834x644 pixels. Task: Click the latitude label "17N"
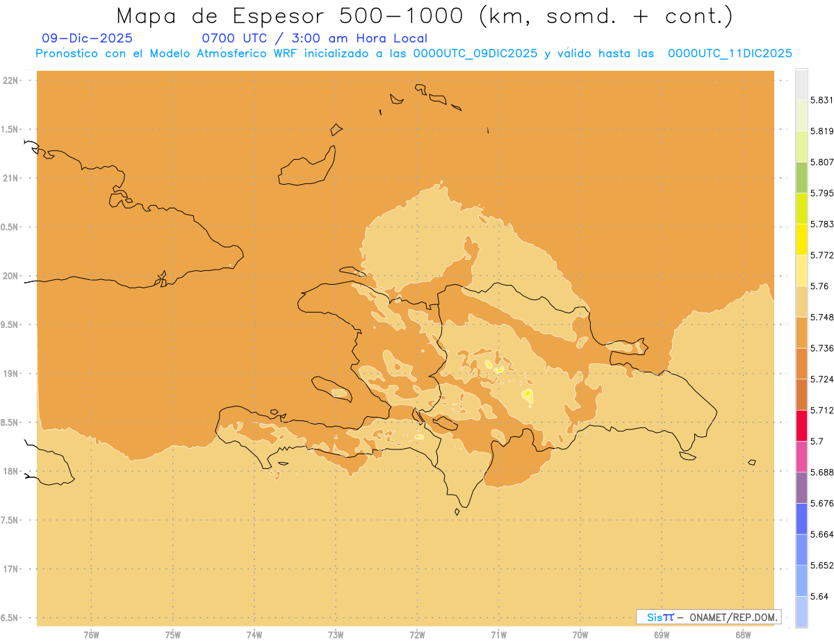12,569
